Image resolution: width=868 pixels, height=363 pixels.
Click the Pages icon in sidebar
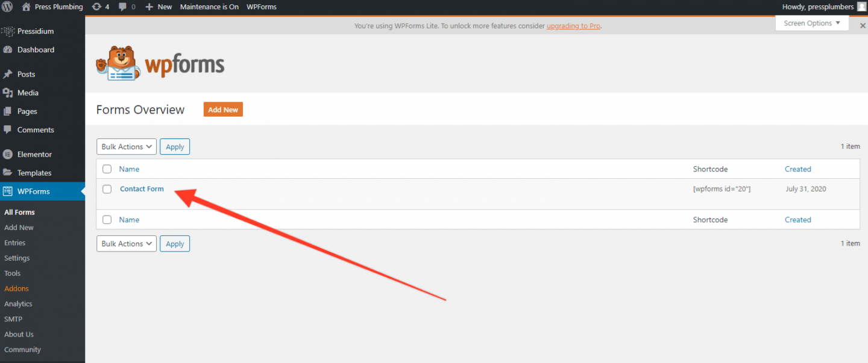[8, 111]
